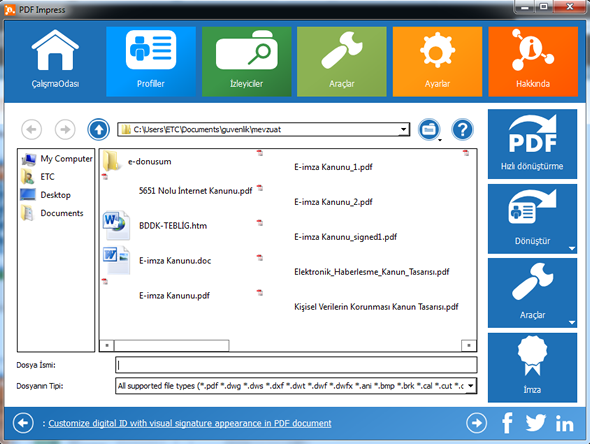Open the Profiller tile
The image size is (590, 444).
(151, 61)
